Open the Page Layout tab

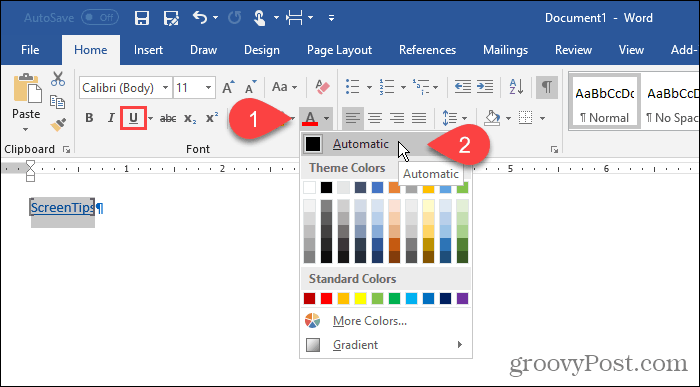339,50
